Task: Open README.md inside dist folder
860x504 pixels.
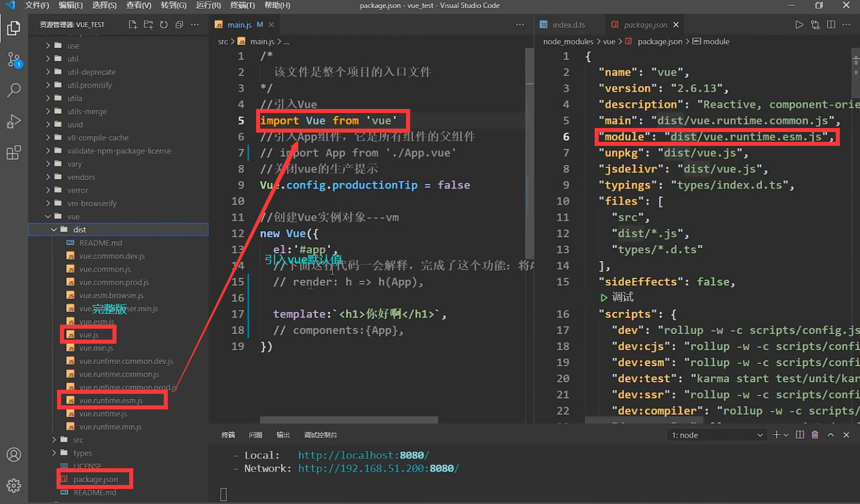Action: click(101, 243)
